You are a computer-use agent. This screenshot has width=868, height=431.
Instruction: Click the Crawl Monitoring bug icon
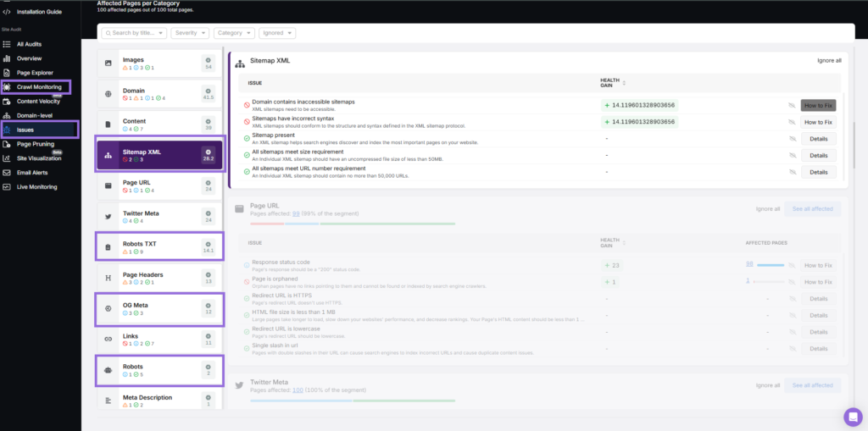tap(7, 87)
